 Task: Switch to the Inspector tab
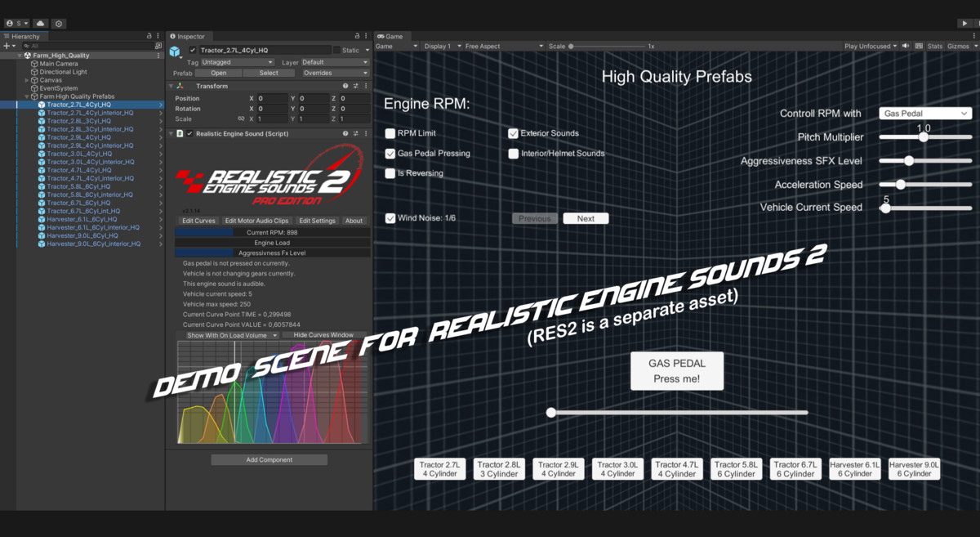(187, 36)
